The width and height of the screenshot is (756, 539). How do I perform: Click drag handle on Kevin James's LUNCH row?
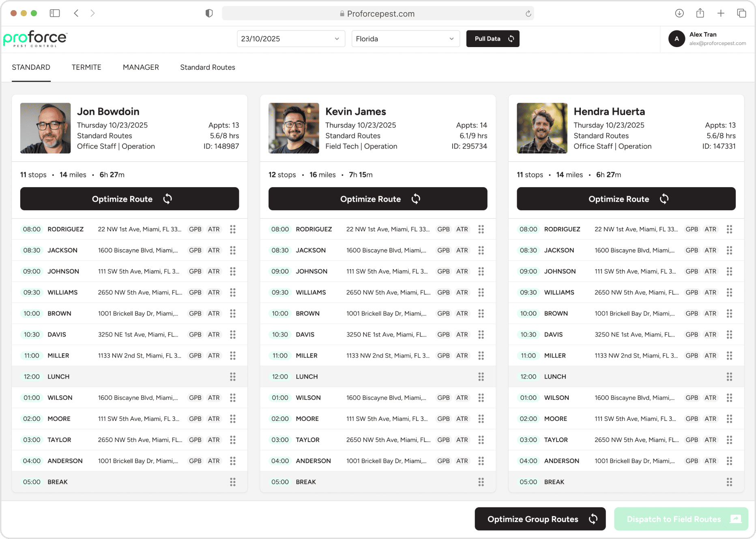click(x=481, y=377)
